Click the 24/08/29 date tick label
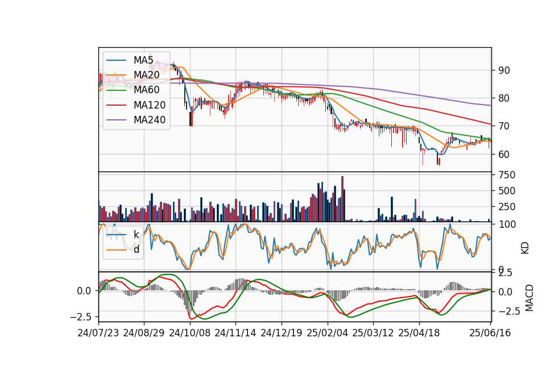This screenshot has height=392, width=546. 144,333
